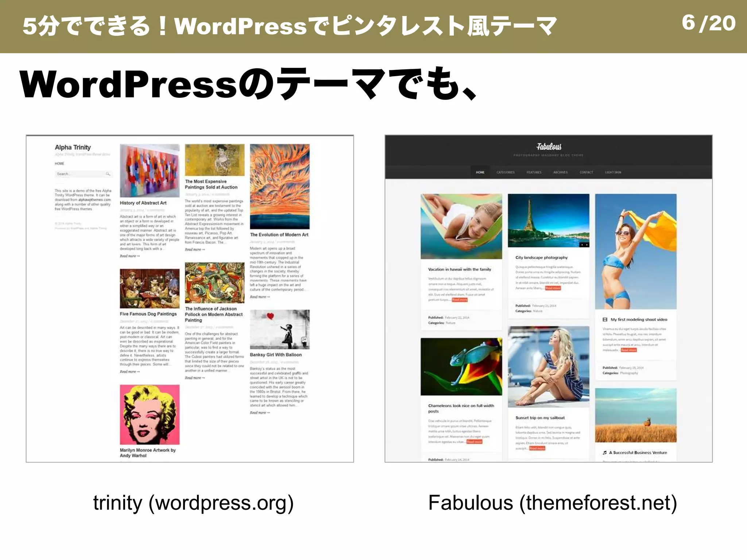This screenshot has width=747, height=560.
Task: Click the golden Klimt painting thumbnail
Action: pos(214,160)
